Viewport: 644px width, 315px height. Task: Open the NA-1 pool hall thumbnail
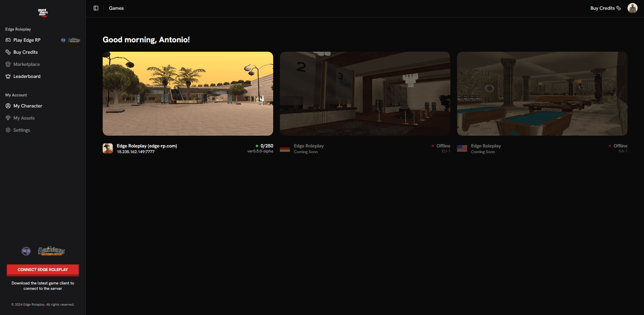click(x=542, y=94)
